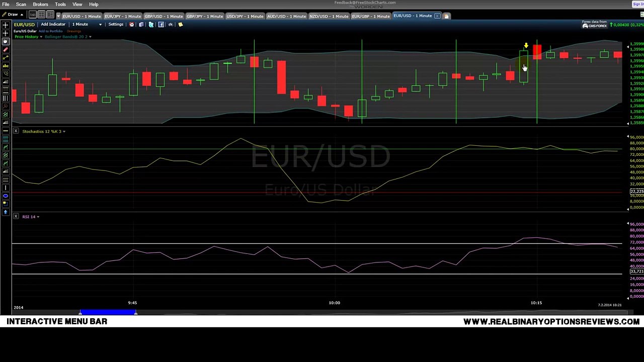Click the 10:00 time axis label
Screen dimensions: 644x362
click(x=334, y=303)
